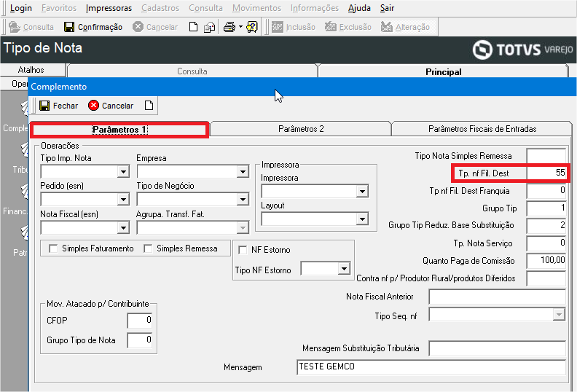Screen dimensions: 577x392
Task: Click the red Cancelar icon in Complemento
Action: click(93, 106)
